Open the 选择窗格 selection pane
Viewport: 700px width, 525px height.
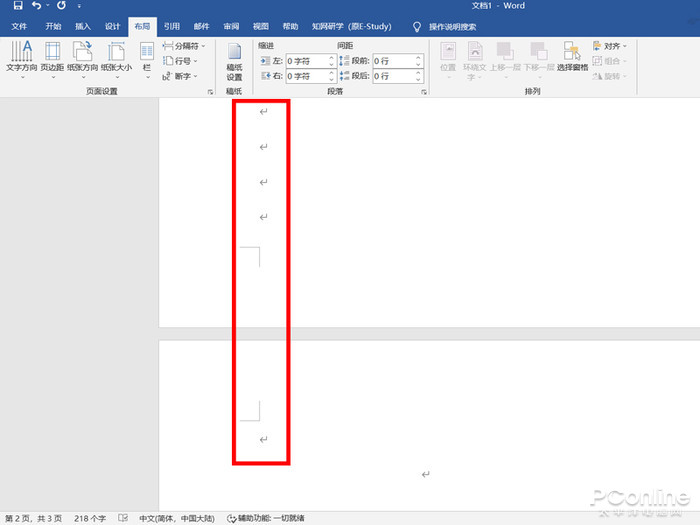[x=572, y=58]
